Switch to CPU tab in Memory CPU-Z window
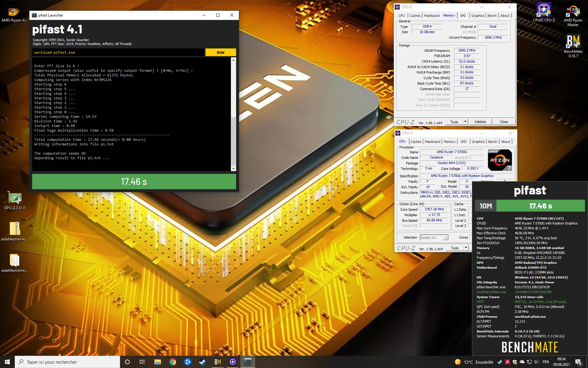Viewport: 588px width, 368px height. tap(401, 16)
